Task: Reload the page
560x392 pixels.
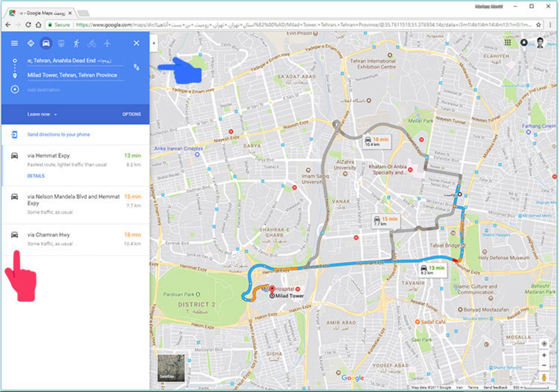Action: click(x=28, y=25)
